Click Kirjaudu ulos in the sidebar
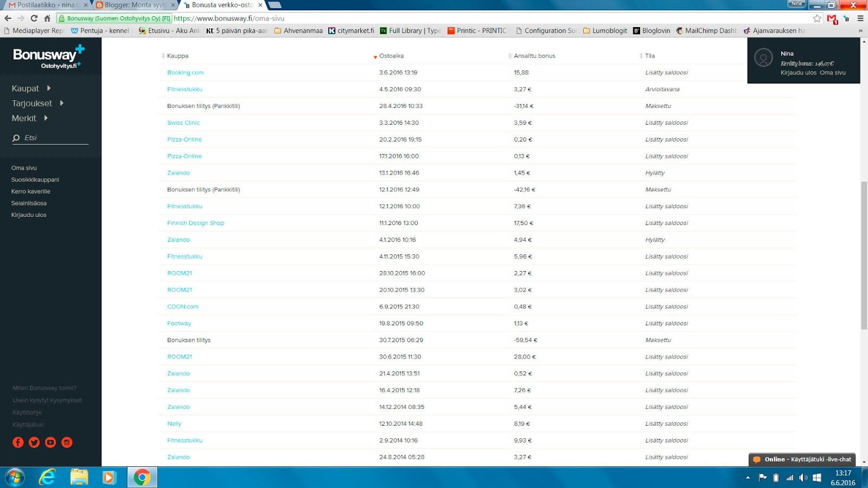868x488 pixels. 29,215
